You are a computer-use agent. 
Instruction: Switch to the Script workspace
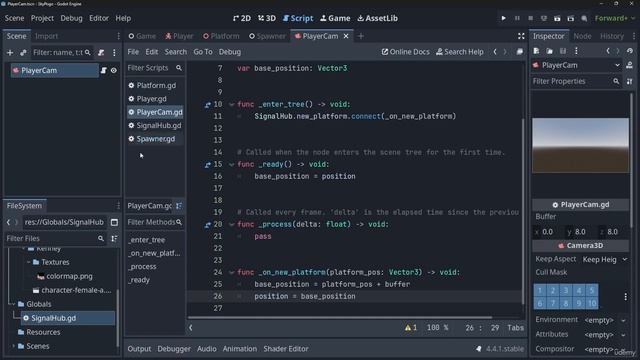(x=298, y=18)
